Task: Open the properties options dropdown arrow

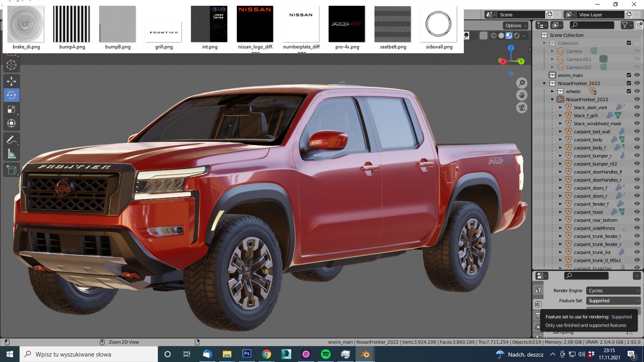Action: click(637, 276)
